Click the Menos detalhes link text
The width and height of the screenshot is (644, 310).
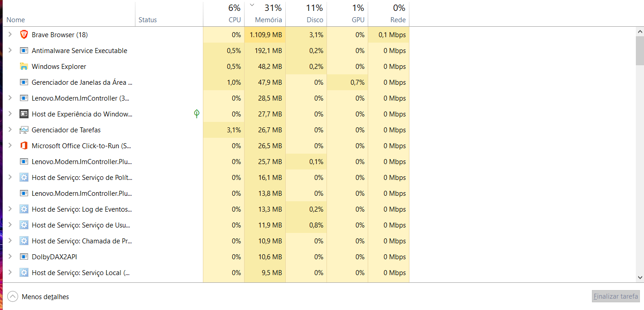[x=45, y=297]
